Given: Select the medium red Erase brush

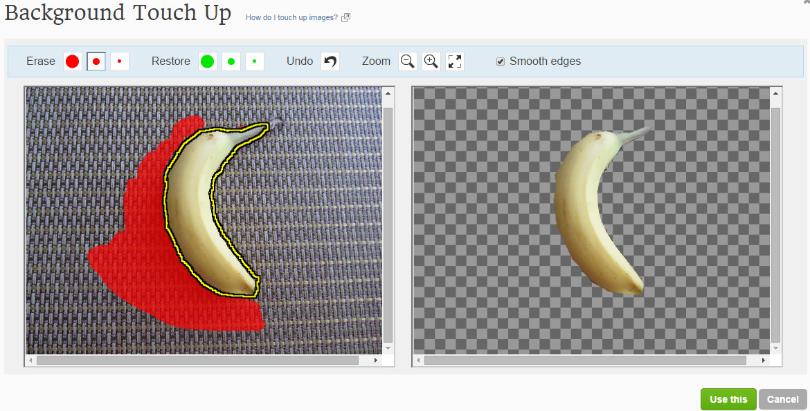Looking at the screenshot, I should 96,61.
